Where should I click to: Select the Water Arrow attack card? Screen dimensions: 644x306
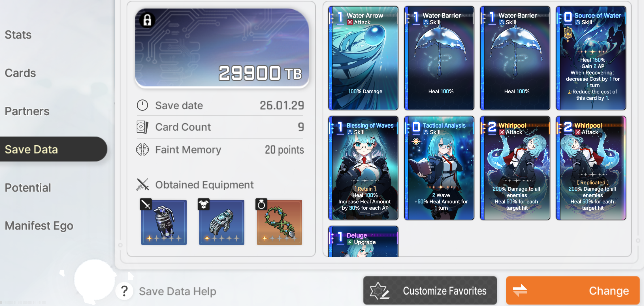tap(363, 58)
